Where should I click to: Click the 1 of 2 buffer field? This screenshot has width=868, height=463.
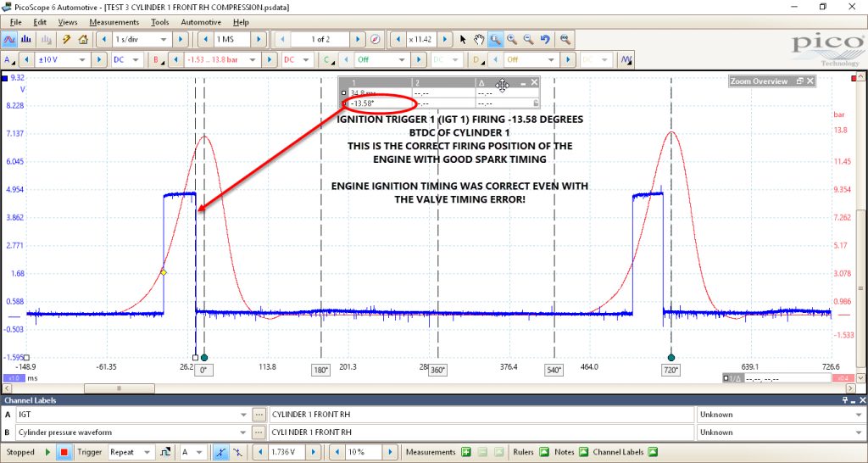pyautogui.click(x=320, y=39)
